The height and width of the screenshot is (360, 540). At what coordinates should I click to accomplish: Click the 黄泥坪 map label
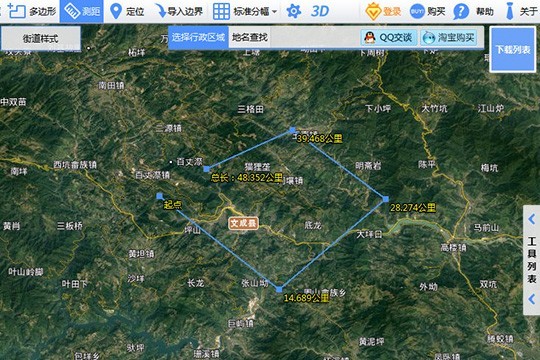371,342
